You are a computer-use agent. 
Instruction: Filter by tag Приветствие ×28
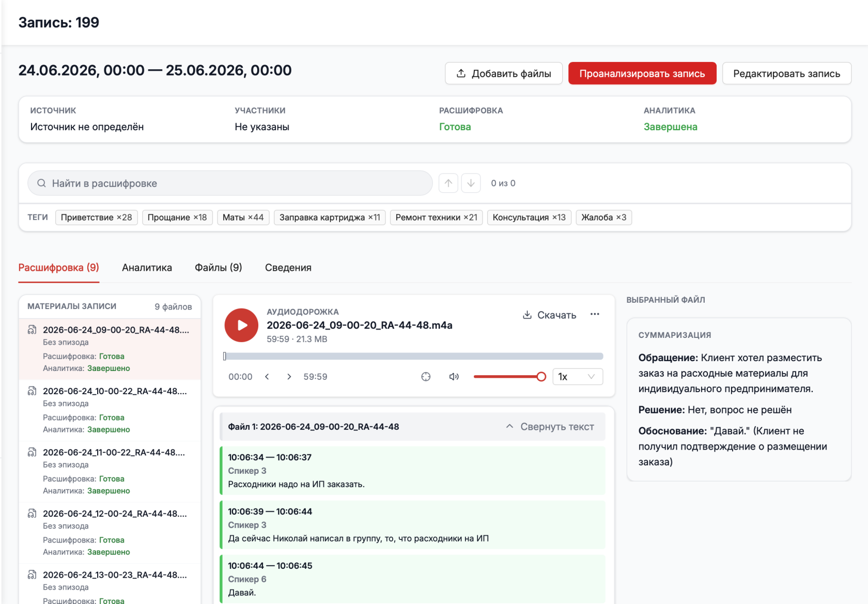coord(97,218)
